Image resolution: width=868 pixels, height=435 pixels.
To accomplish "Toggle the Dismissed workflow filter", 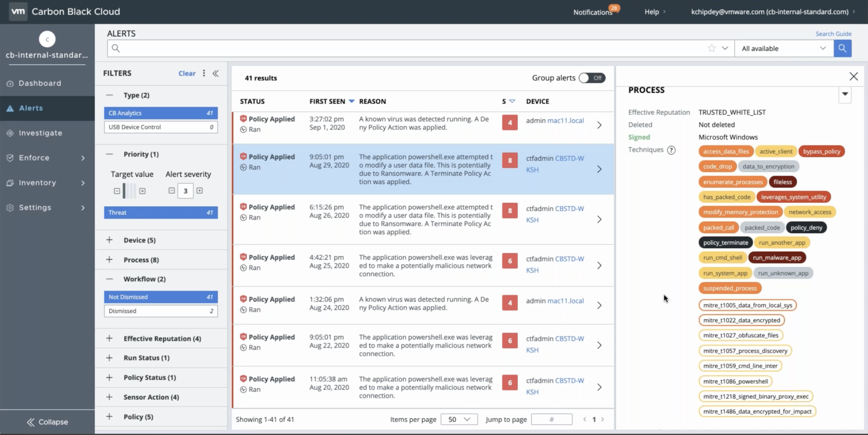I will 161,311.
